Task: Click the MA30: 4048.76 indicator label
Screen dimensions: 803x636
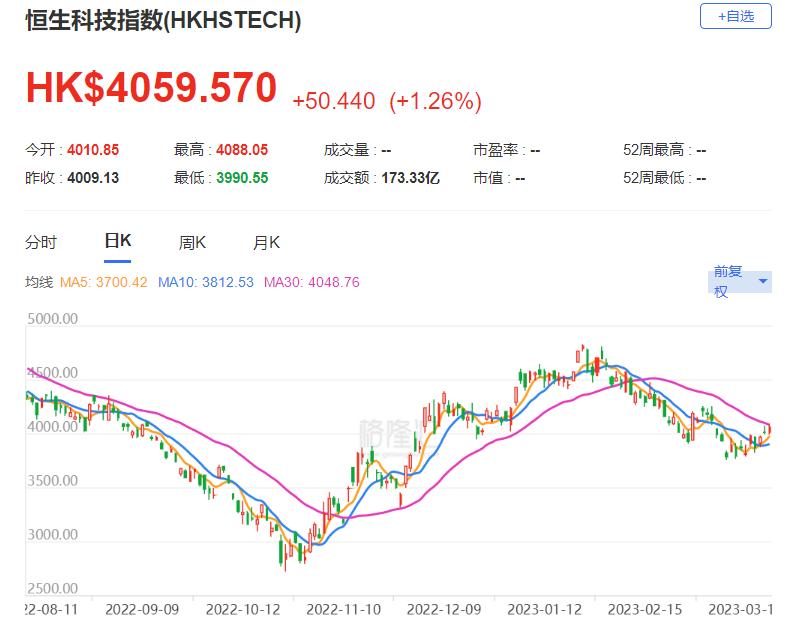Action: tap(311, 282)
